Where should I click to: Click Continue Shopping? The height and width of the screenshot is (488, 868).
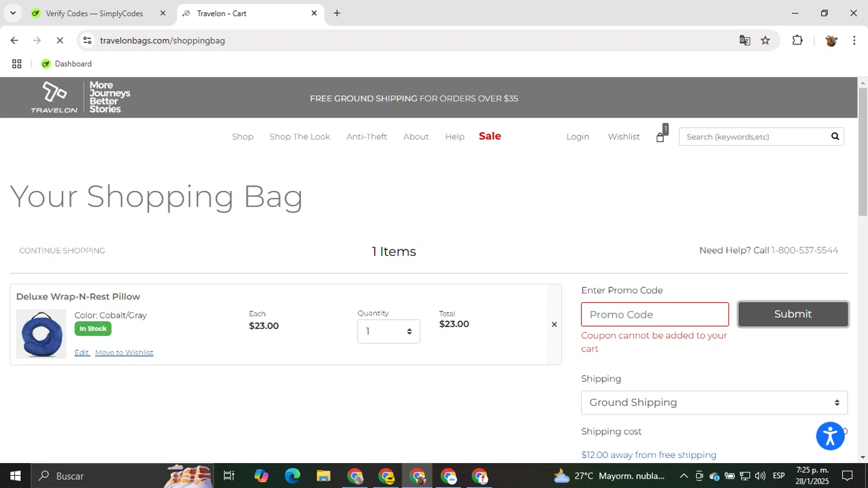click(62, 251)
